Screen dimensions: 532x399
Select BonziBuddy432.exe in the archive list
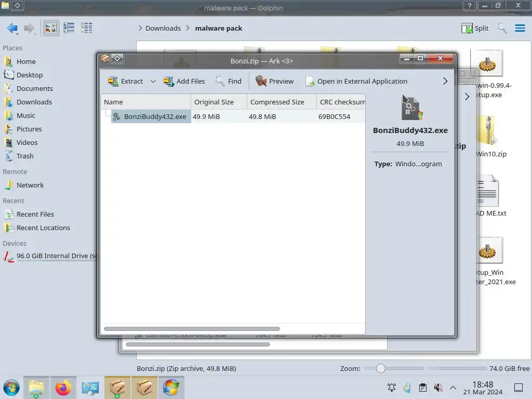[151, 117]
